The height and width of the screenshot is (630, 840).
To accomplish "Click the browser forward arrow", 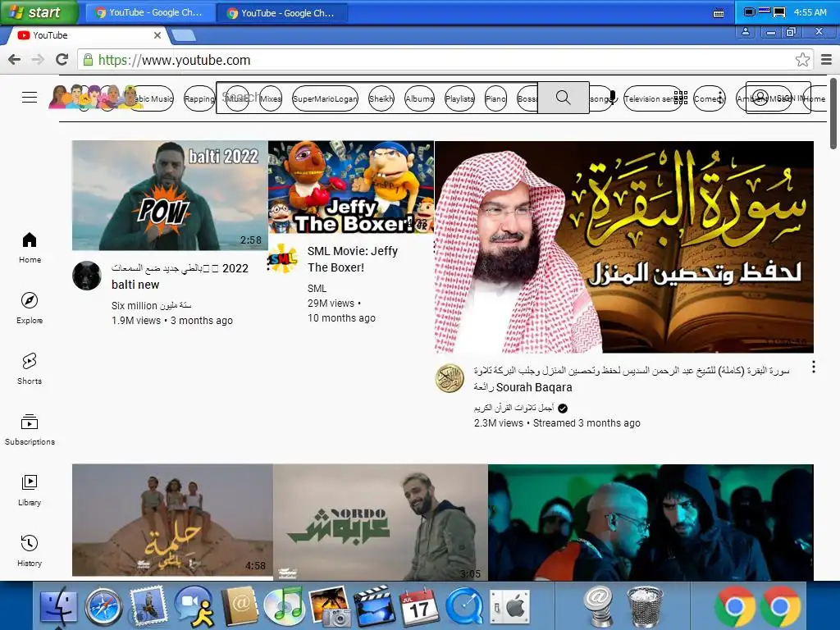I will coord(38,59).
